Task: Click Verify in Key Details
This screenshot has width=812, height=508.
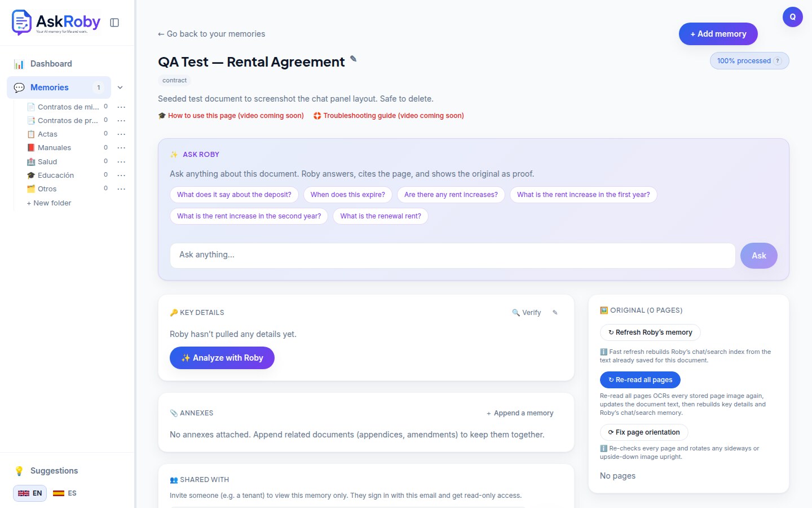Action: pyautogui.click(x=527, y=312)
